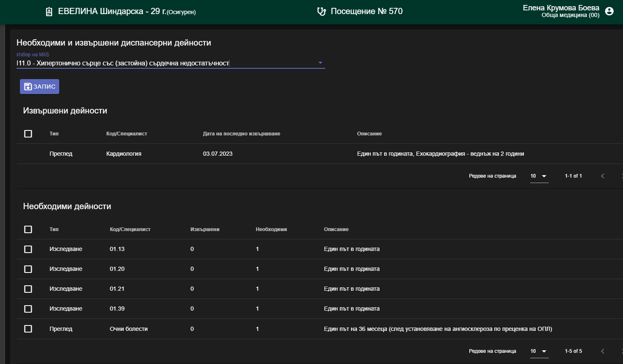Image resolution: width=623 pixels, height=364 pixels.
Task: Check the row for Изследване 01.13
Action: coord(28,249)
